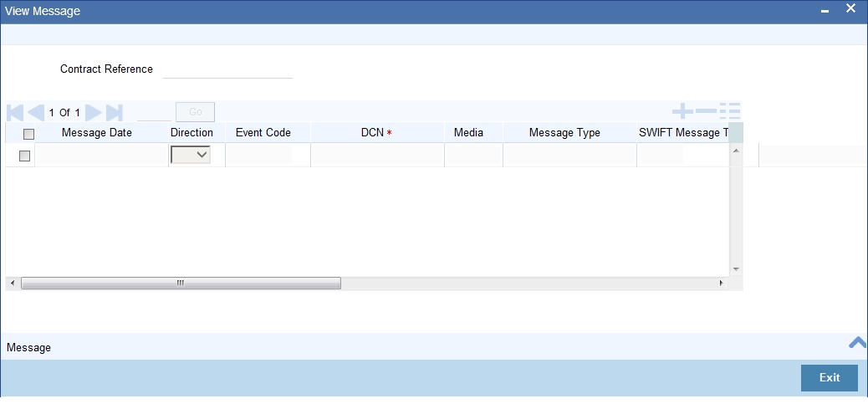Click the '1 Of 1' page indicator
The width and height of the screenshot is (868, 404).
pyautogui.click(x=64, y=113)
